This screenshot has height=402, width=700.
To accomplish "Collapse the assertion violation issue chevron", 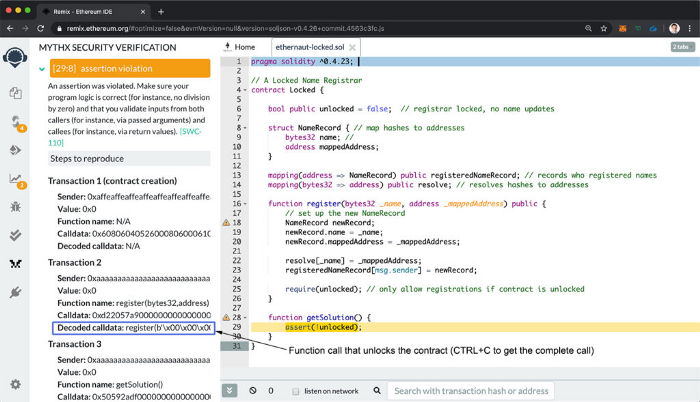I will pyautogui.click(x=42, y=69).
